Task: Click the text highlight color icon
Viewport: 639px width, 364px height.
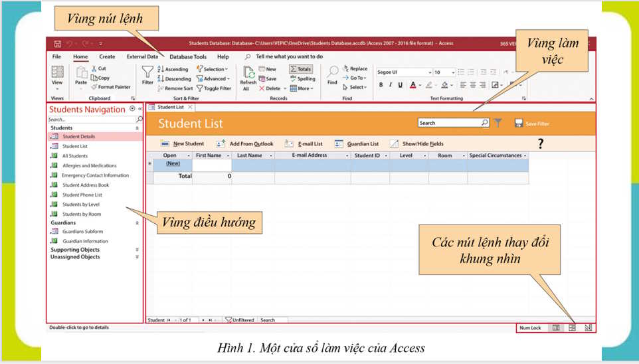Action: pyautogui.click(x=428, y=85)
